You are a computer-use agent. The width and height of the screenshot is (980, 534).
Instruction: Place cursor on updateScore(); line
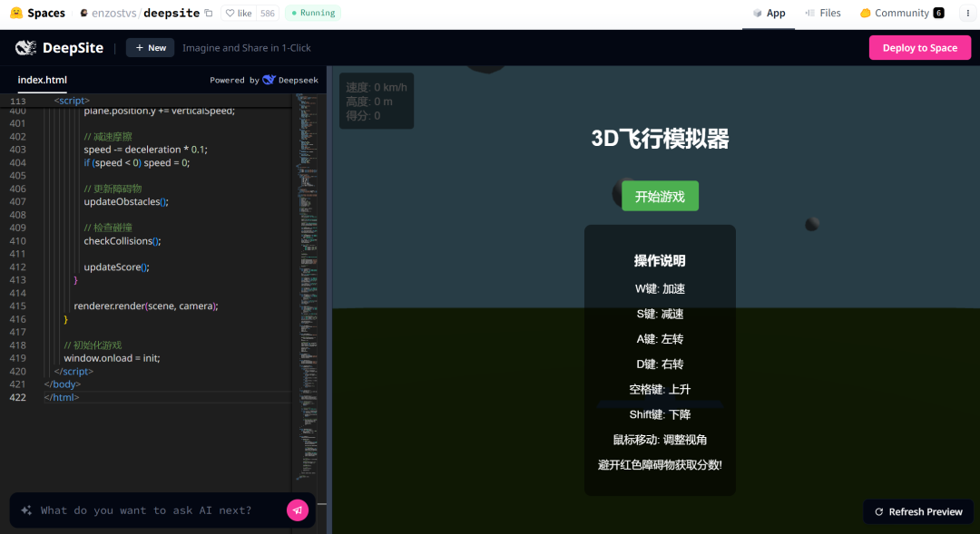click(116, 267)
